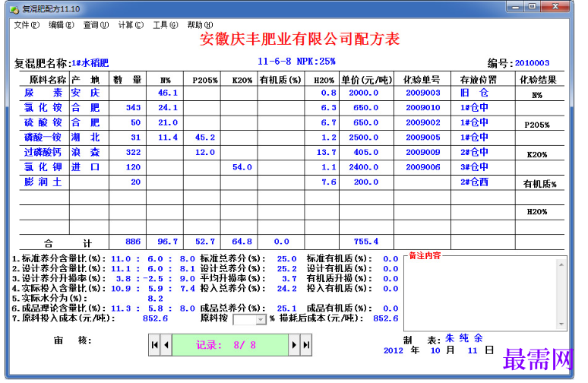
Task: Select raw material 氯化钾
Action: (43, 167)
